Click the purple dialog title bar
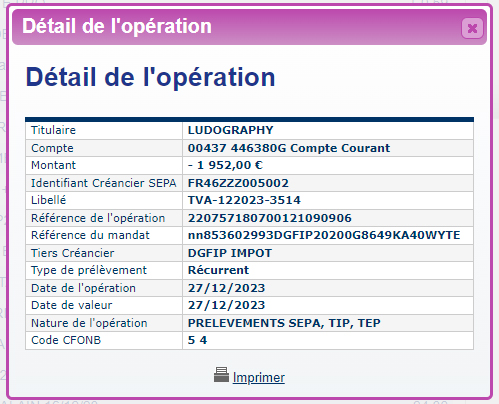Screen dimensions: 499x404 pos(249,27)
